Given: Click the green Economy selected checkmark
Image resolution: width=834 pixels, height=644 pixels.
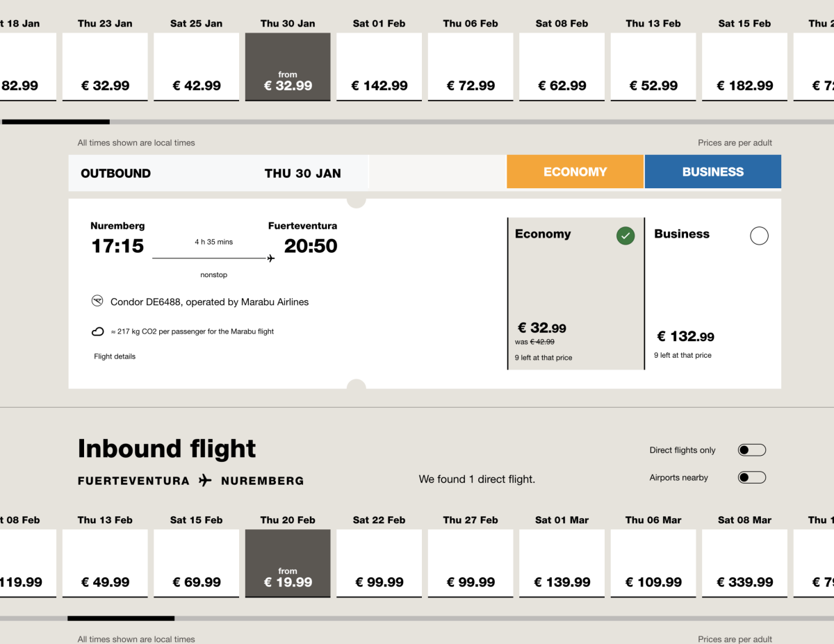Looking at the screenshot, I should 625,236.
